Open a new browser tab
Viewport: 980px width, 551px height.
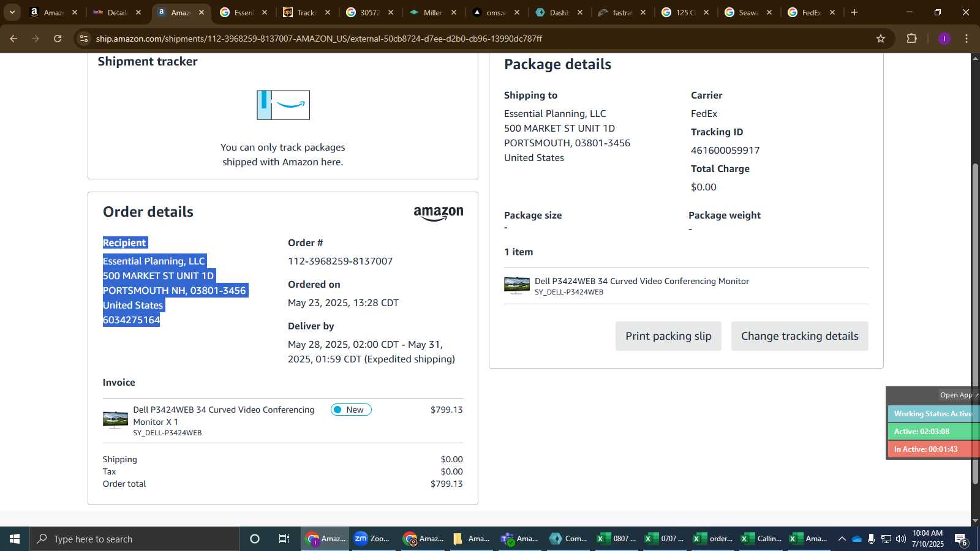pos(854,12)
